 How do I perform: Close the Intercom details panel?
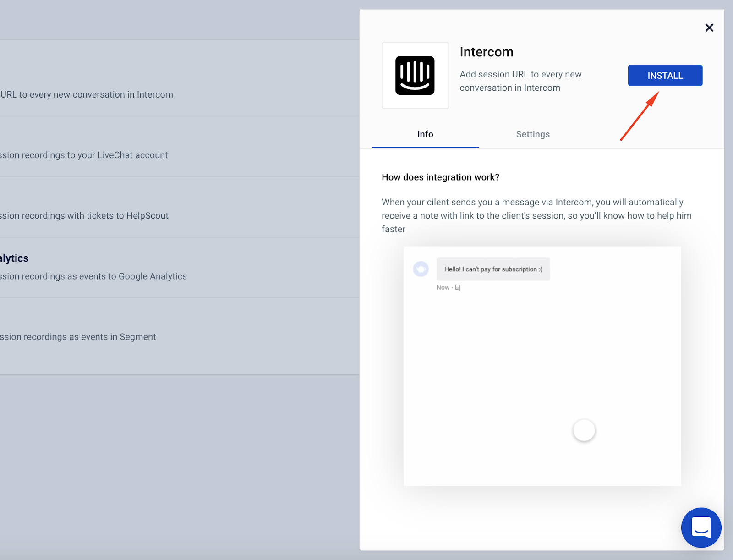pos(709,27)
